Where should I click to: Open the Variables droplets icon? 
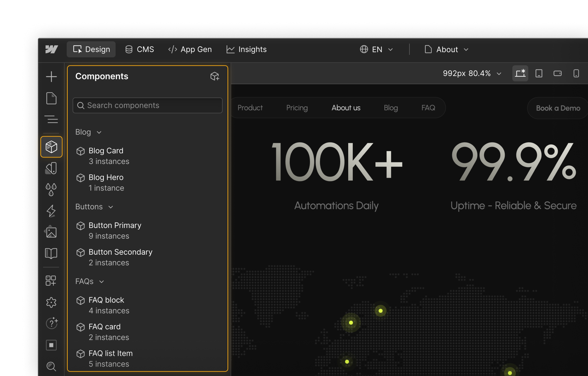[x=51, y=189]
